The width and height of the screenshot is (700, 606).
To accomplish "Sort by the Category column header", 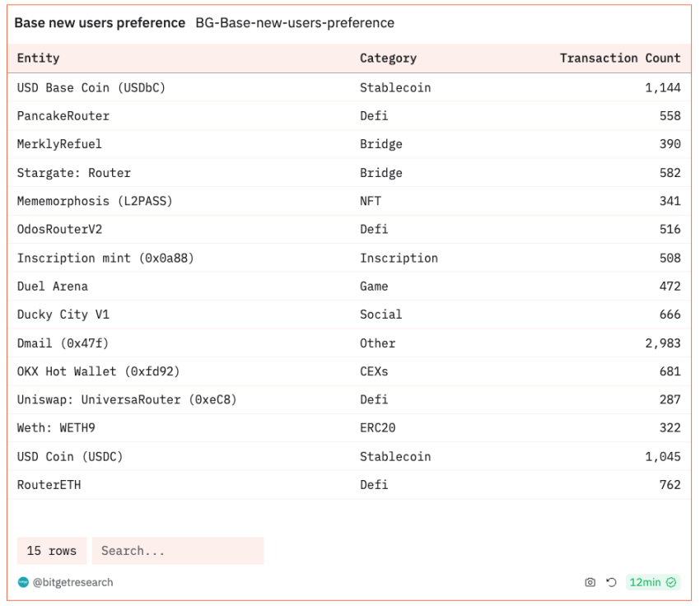I will tap(388, 58).
